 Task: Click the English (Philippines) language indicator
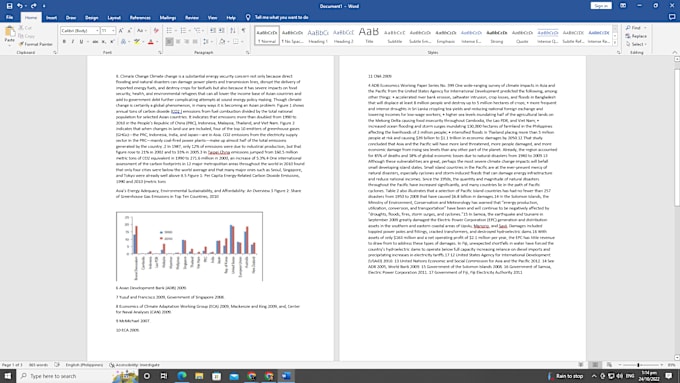pos(84,365)
